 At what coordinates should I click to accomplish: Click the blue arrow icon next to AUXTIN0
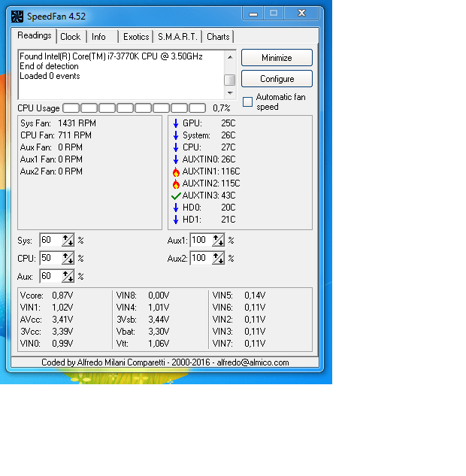pyautogui.click(x=176, y=159)
